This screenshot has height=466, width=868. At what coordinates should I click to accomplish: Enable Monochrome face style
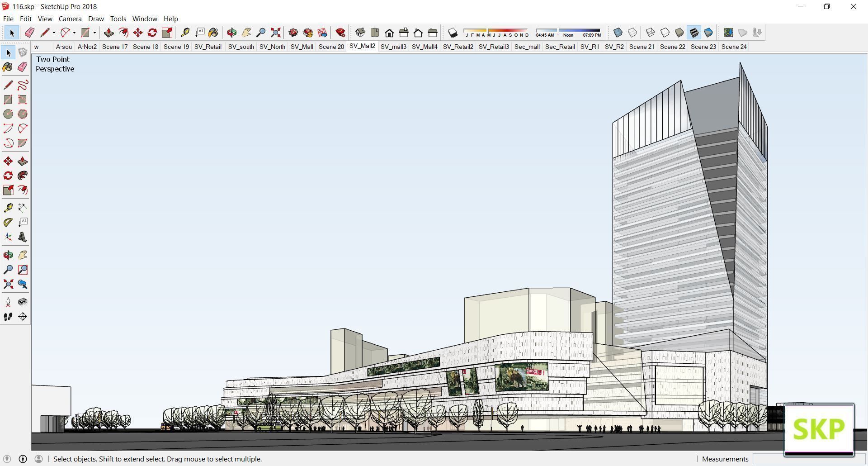[708, 33]
